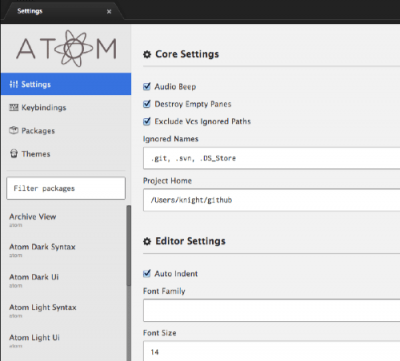400x361 pixels.
Task: Click the package list scrollbar
Action: (129, 245)
